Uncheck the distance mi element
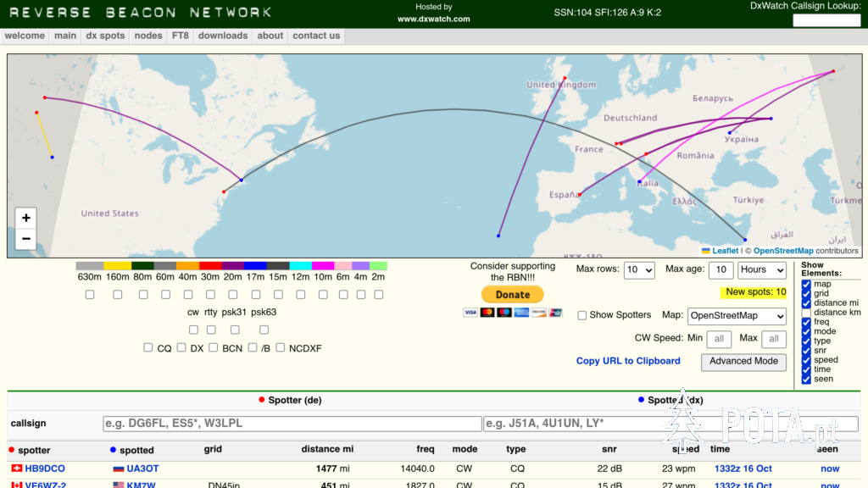Image resolution: width=868 pixels, height=488 pixels. tap(806, 303)
